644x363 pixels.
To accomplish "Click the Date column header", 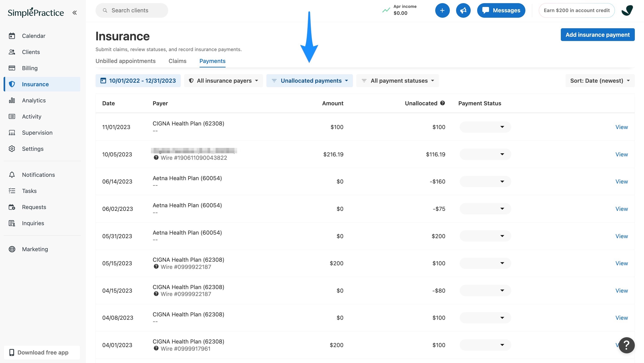I will pyautogui.click(x=109, y=103).
